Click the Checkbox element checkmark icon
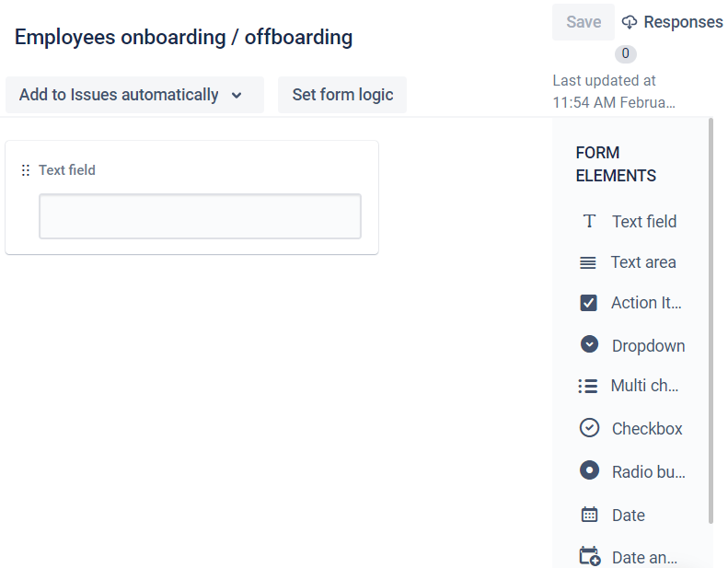 coord(589,428)
